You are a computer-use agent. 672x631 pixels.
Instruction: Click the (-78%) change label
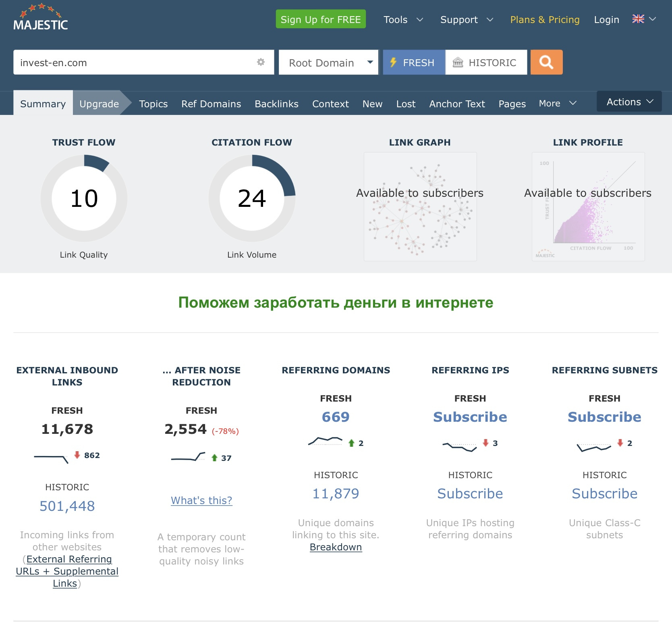pyautogui.click(x=225, y=431)
